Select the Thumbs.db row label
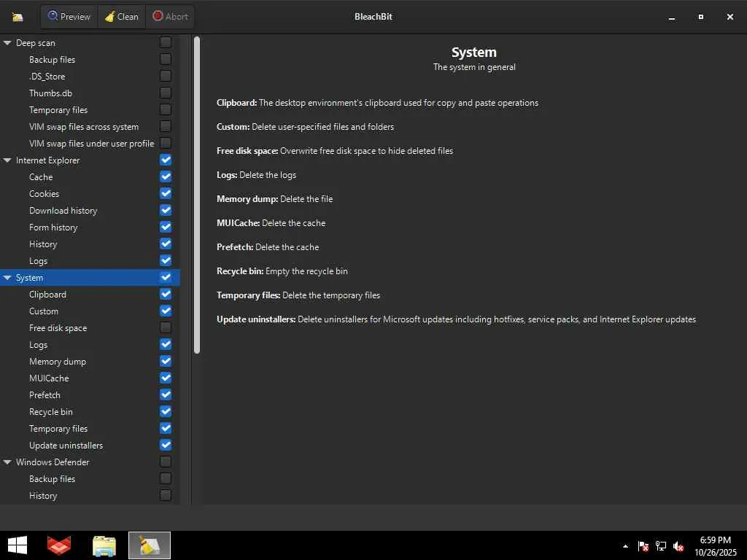Image resolution: width=747 pixels, height=560 pixels. coord(51,93)
